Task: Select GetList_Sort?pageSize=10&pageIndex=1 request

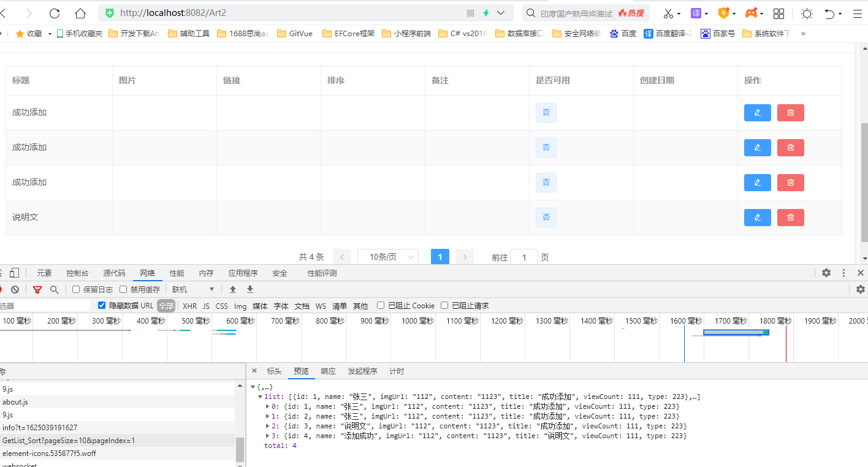Action: 117,441
